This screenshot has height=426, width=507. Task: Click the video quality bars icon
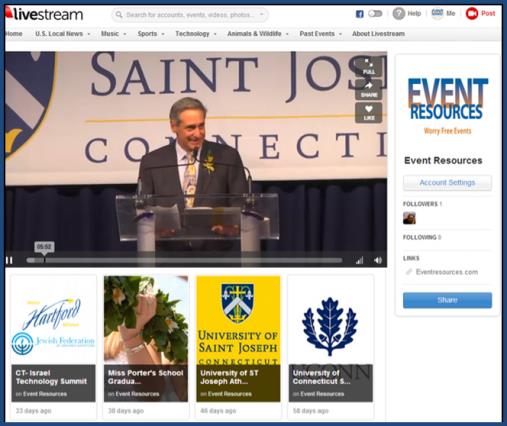(x=359, y=260)
